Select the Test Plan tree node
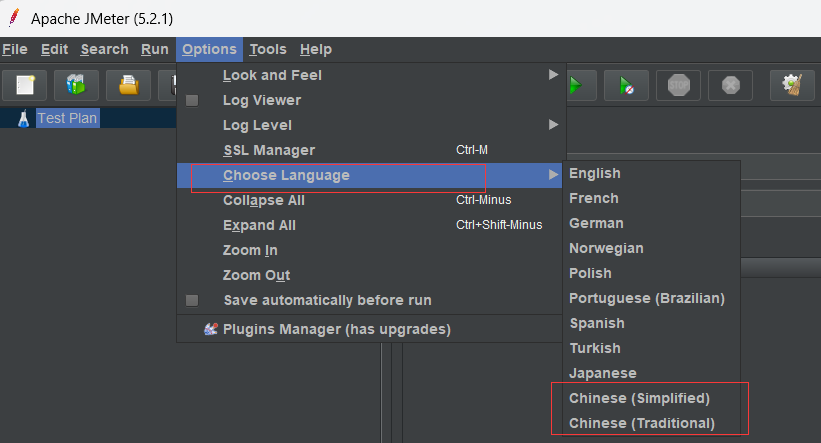Viewport: 821px width, 443px height. tap(67, 118)
